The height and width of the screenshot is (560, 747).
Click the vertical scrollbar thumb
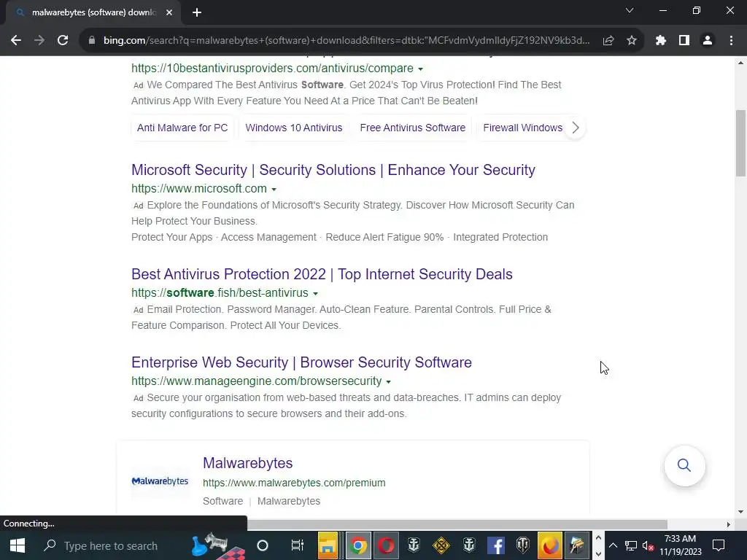[740, 144]
